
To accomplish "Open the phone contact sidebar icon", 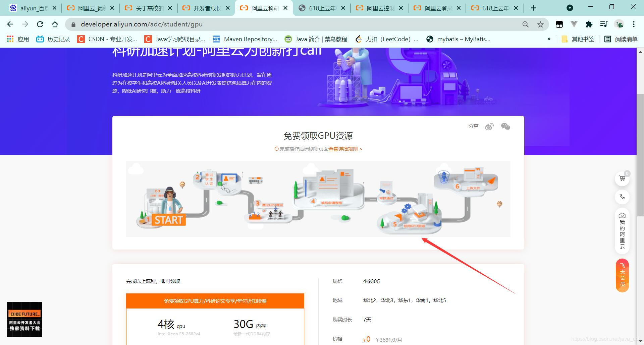I will [622, 197].
